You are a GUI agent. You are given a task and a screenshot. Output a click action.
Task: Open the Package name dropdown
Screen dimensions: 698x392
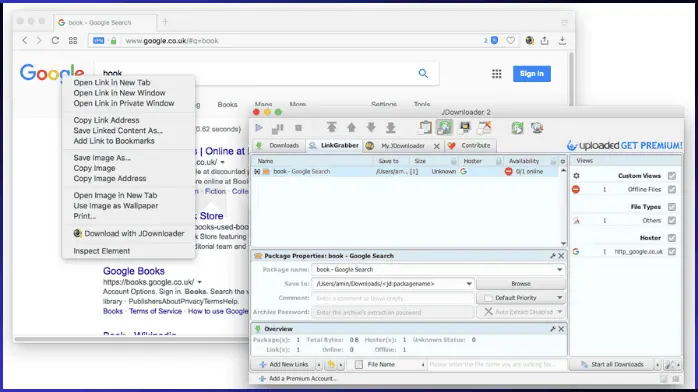tap(560, 270)
